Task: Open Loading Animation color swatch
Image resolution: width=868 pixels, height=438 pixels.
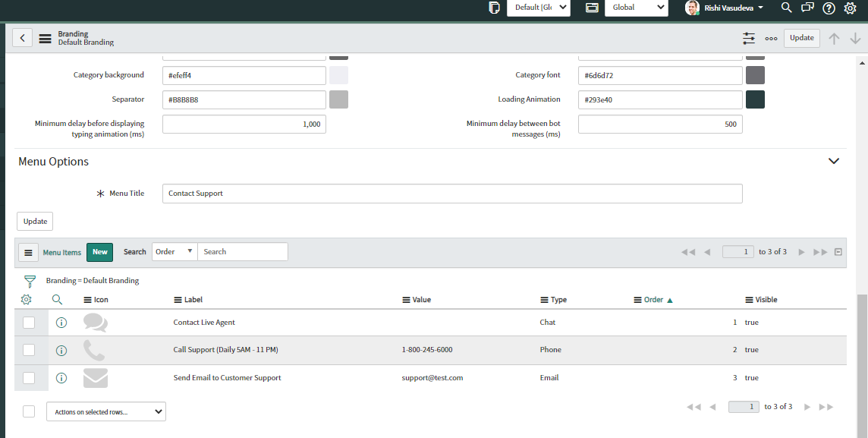Action: [755, 99]
